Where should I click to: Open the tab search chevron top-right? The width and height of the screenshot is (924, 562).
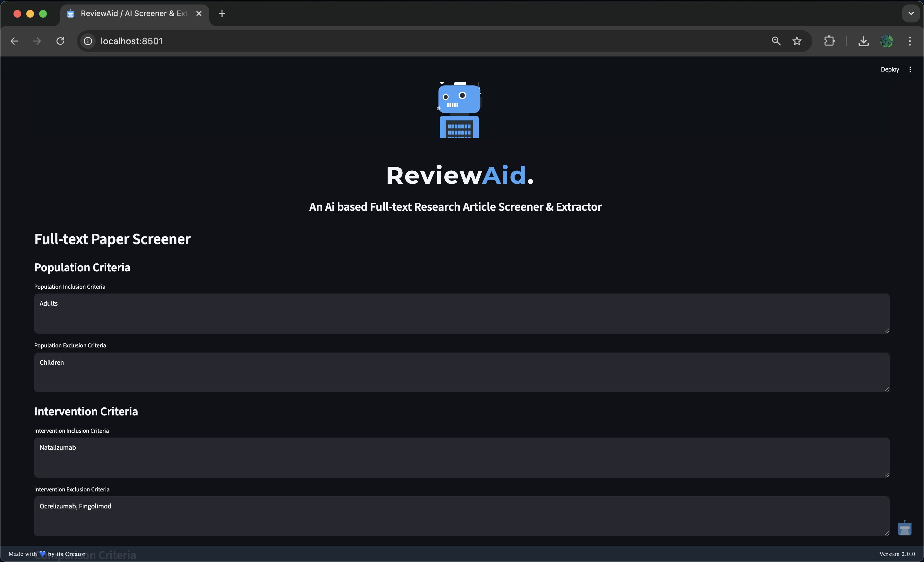[911, 13]
